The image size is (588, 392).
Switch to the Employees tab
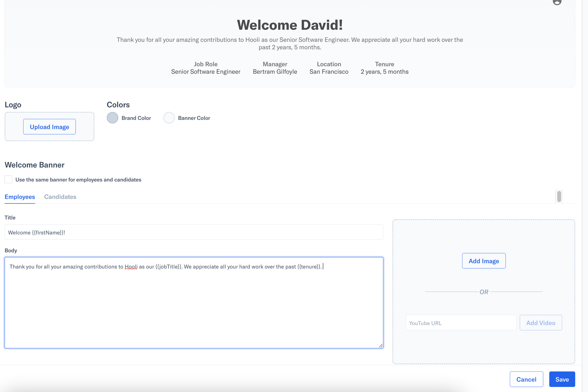click(x=20, y=197)
